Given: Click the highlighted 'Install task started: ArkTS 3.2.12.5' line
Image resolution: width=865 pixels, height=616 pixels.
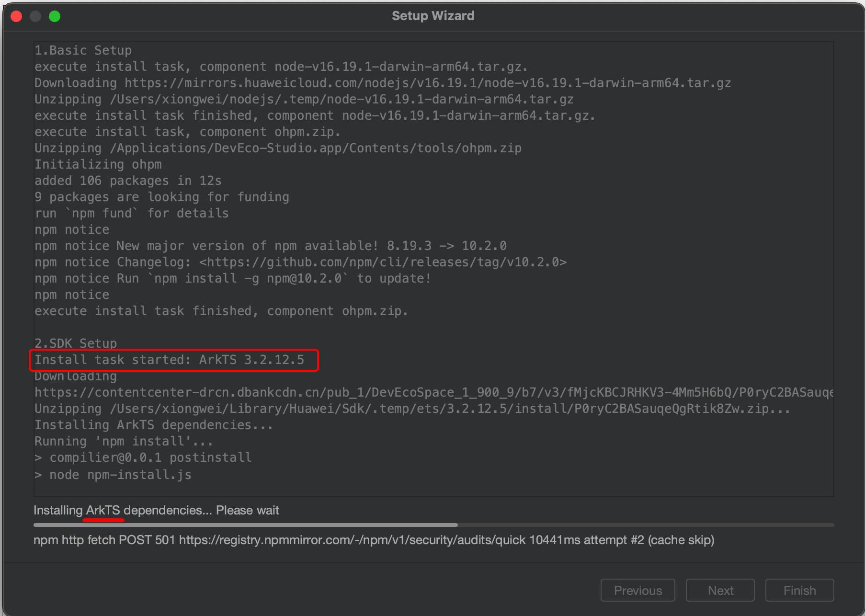Looking at the screenshot, I should pyautogui.click(x=174, y=360).
